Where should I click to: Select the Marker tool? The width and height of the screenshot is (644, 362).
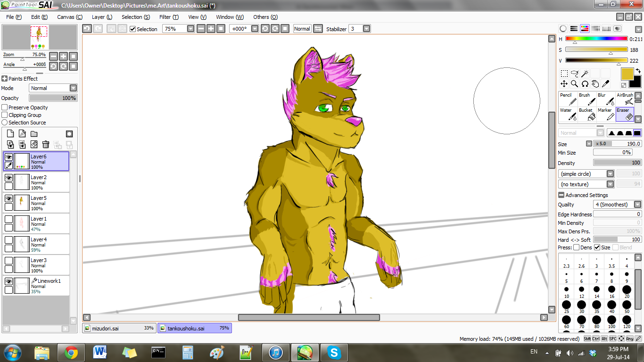point(606,114)
